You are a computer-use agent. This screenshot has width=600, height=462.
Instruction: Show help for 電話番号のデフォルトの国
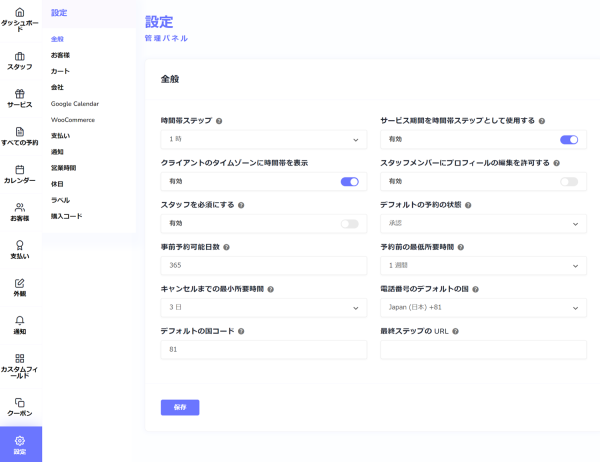pyautogui.click(x=475, y=289)
